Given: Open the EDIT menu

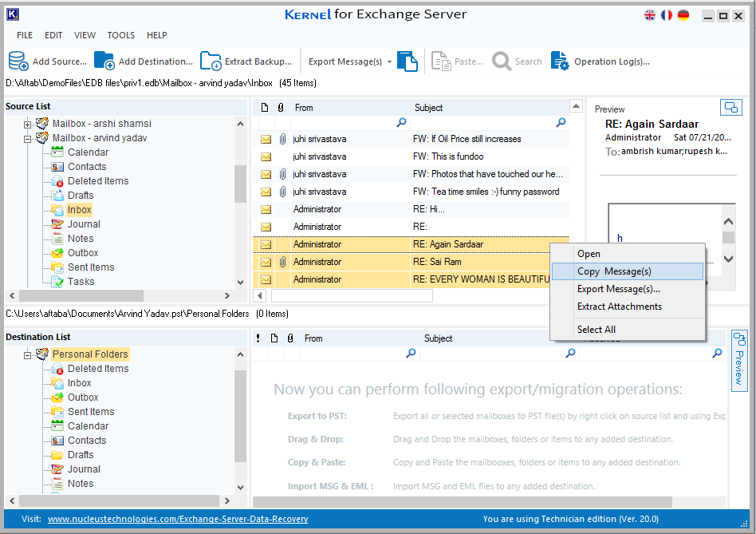Looking at the screenshot, I should click(53, 35).
